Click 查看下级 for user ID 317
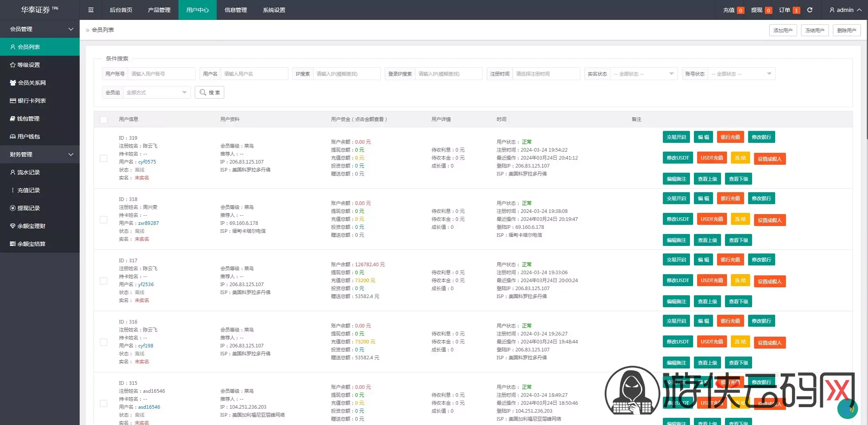The width and height of the screenshot is (868, 425). pyautogui.click(x=739, y=301)
